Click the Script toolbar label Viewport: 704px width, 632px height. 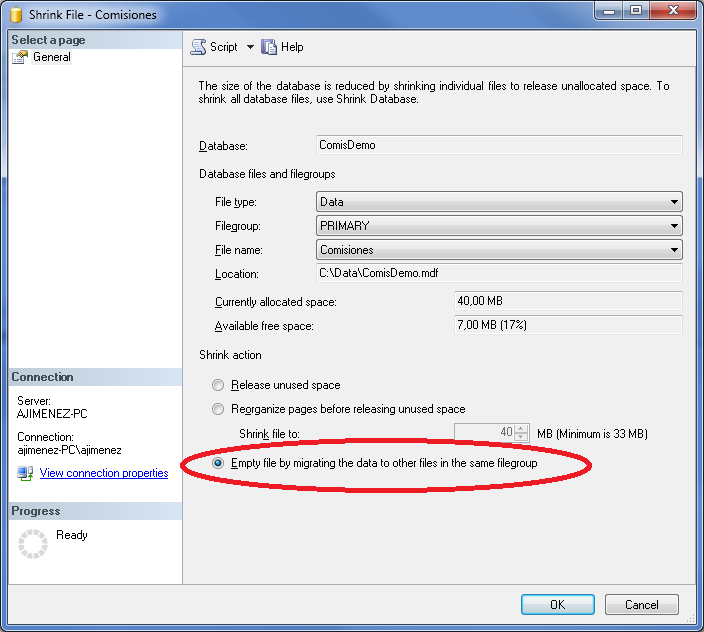224,47
